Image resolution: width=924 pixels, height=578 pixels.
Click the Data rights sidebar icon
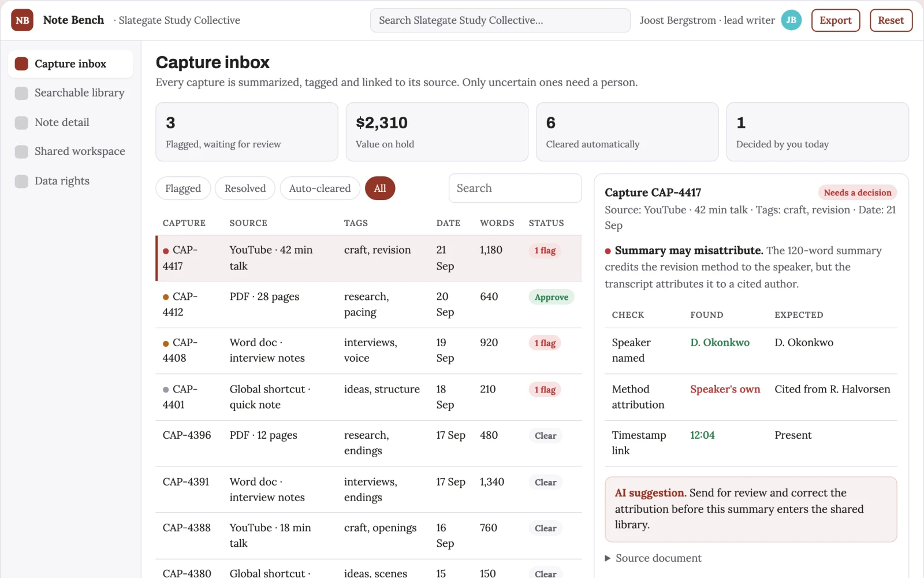(x=21, y=181)
